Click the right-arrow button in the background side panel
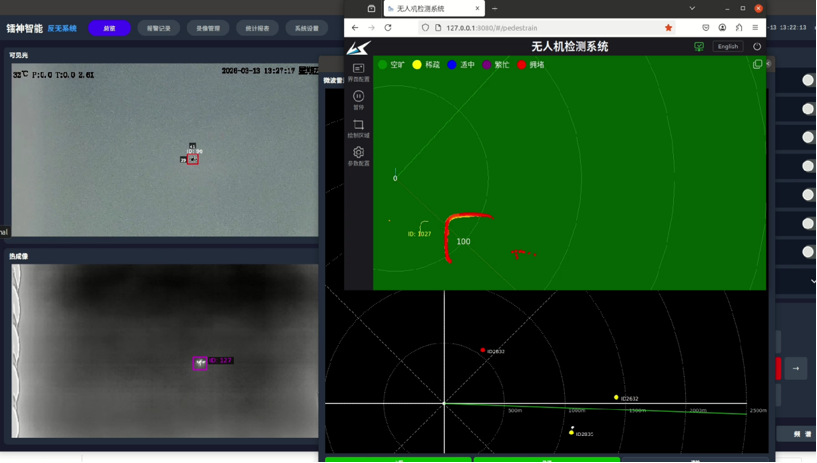 [796, 368]
